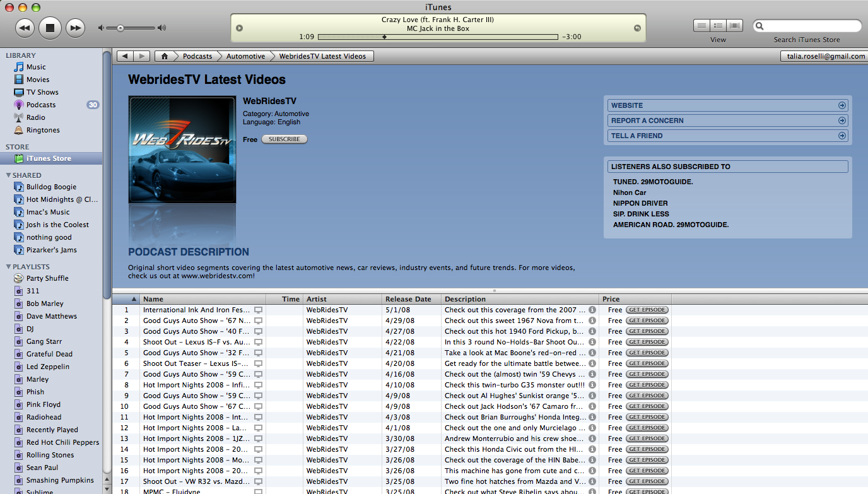Image resolution: width=868 pixels, height=494 pixels.
Task: Click the playback progress bar
Action: point(438,37)
